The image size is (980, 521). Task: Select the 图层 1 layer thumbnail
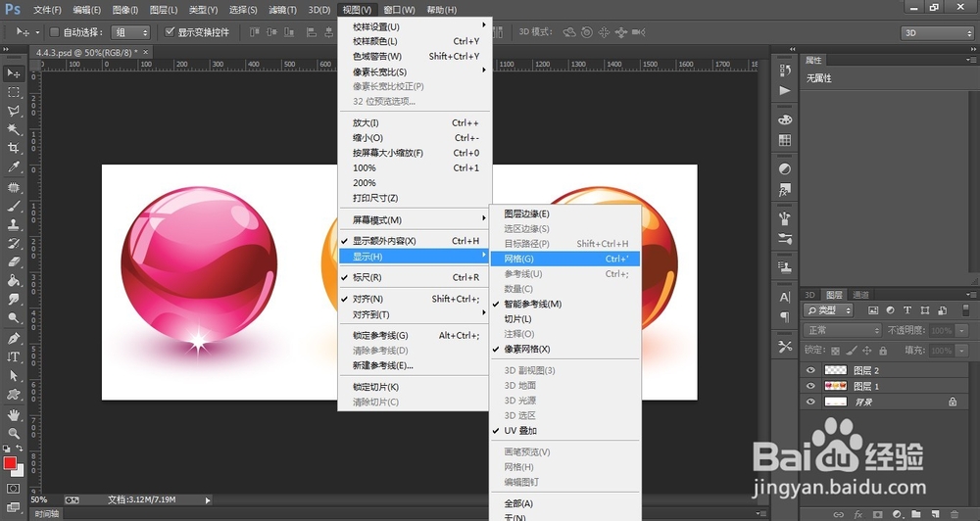pyautogui.click(x=836, y=386)
